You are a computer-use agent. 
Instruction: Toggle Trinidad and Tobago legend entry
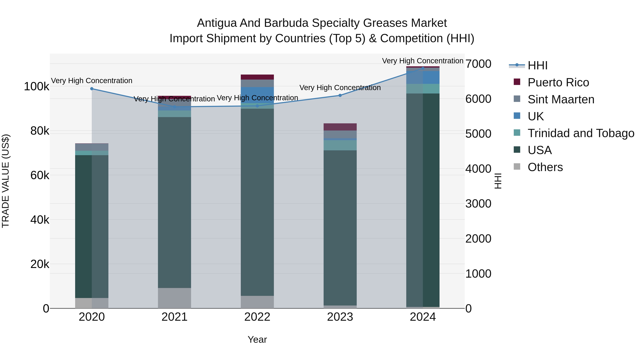(x=574, y=133)
